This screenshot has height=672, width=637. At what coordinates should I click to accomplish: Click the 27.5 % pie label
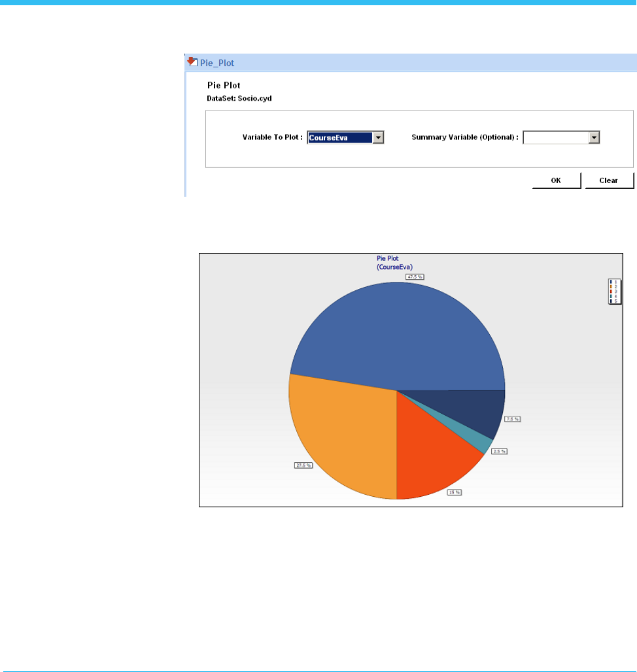tap(303, 465)
